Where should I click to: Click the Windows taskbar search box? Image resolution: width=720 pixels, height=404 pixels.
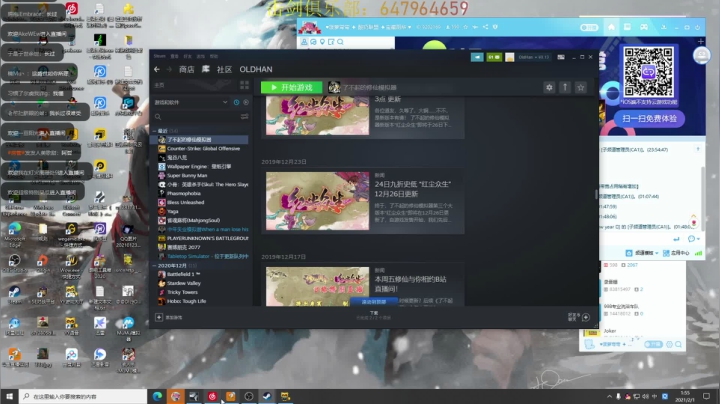[x=83, y=396]
